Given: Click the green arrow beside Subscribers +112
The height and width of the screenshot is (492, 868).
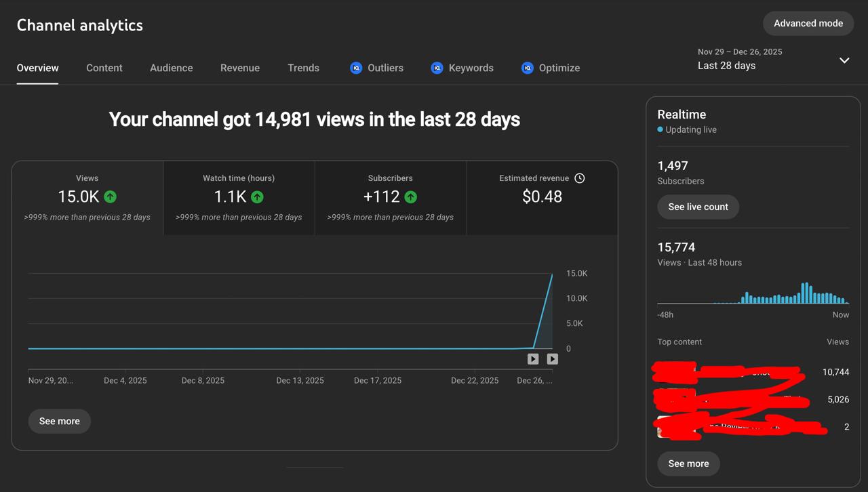Looking at the screenshot, I should pos(410,197).
